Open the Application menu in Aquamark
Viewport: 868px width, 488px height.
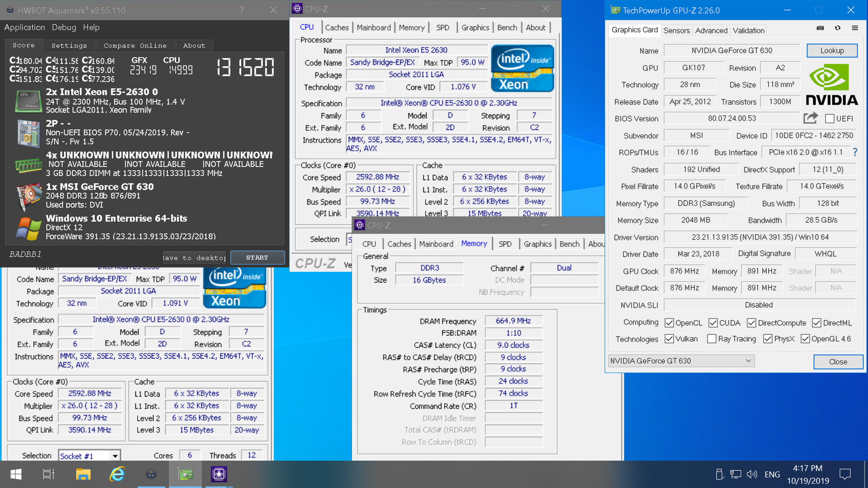24,28
